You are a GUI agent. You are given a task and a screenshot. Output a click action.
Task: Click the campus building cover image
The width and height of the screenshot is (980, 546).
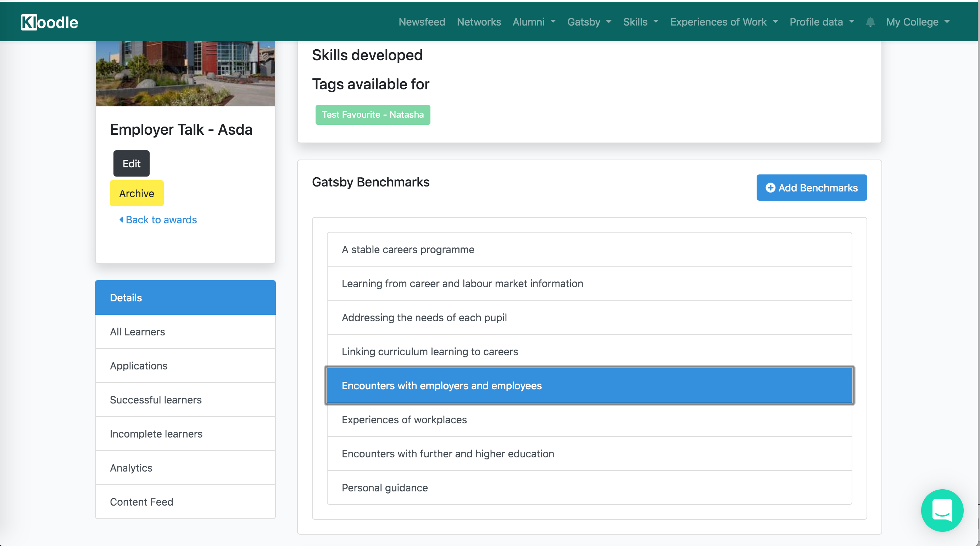pos(185,73)
